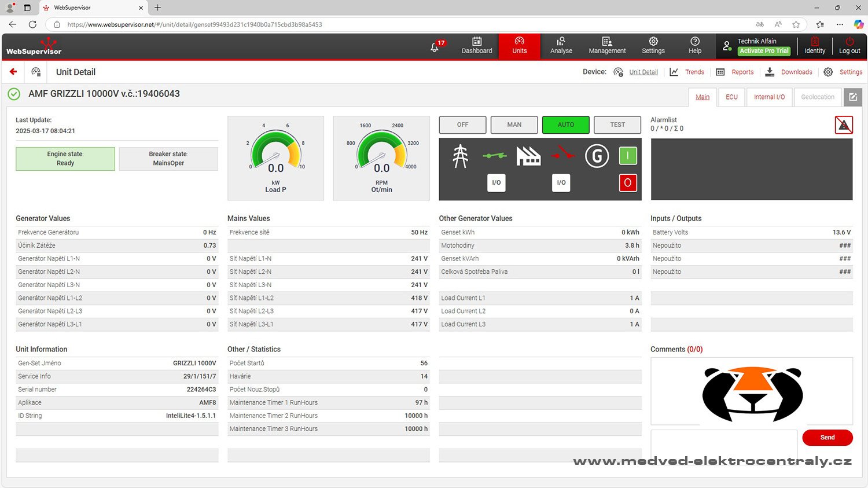Viewport: 868px width, 488px height.
Task: Switch to the Internal I/O tab
Action: tap(769, 97)
